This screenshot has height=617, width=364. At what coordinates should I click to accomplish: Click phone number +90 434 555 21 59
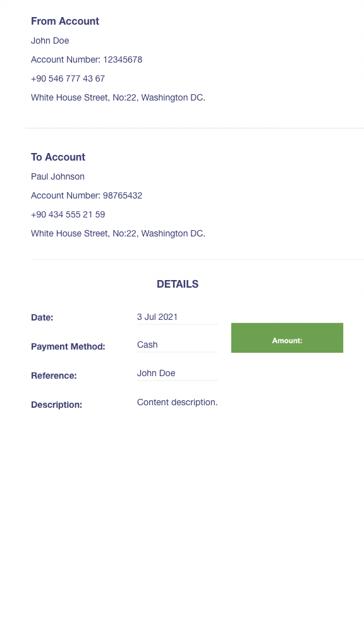(x=68, y=214)
